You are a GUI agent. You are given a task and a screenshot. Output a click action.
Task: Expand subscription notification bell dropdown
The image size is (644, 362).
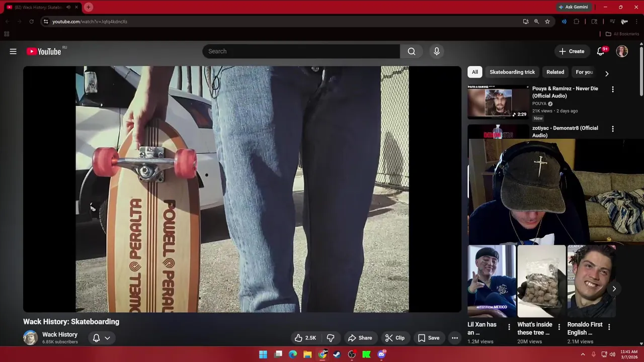click(x=102, y=338)
